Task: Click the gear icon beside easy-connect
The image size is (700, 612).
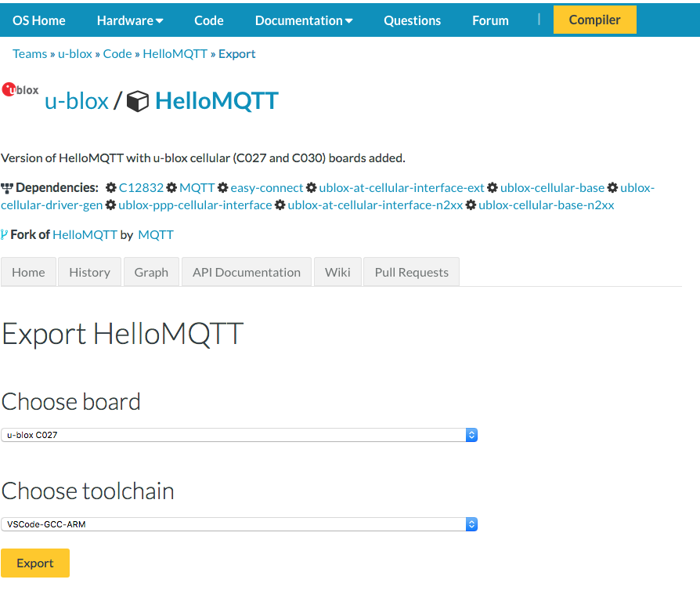Action: click(x=223, y=188)
